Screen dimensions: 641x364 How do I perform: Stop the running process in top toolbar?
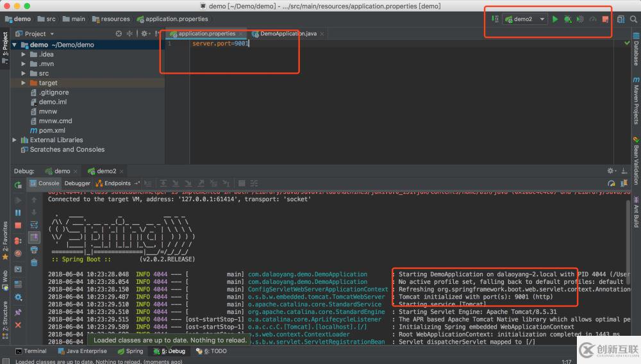click(606, 19)
